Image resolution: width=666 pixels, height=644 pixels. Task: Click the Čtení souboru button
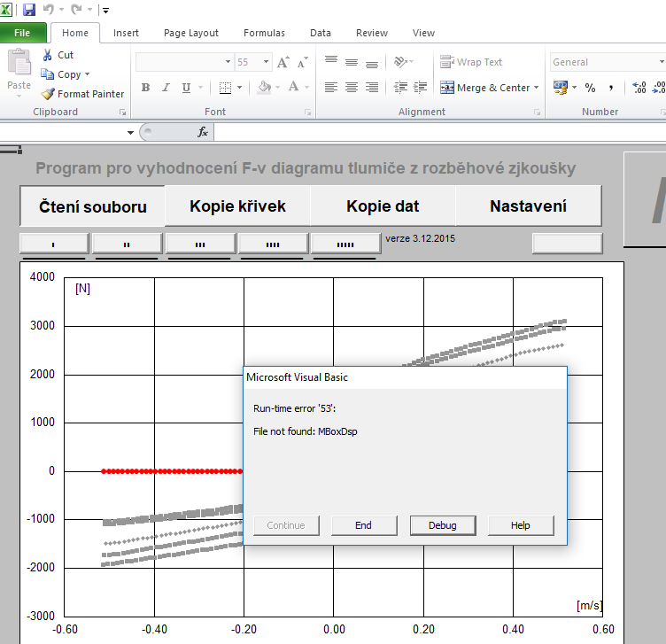(92, 206)
